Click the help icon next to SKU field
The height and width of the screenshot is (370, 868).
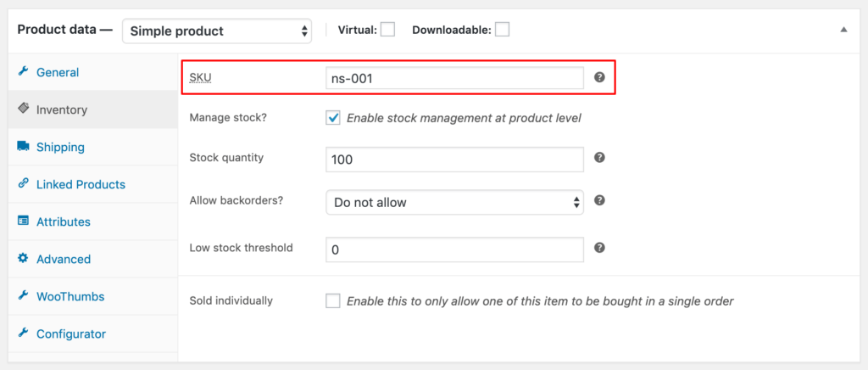(599, 77)
